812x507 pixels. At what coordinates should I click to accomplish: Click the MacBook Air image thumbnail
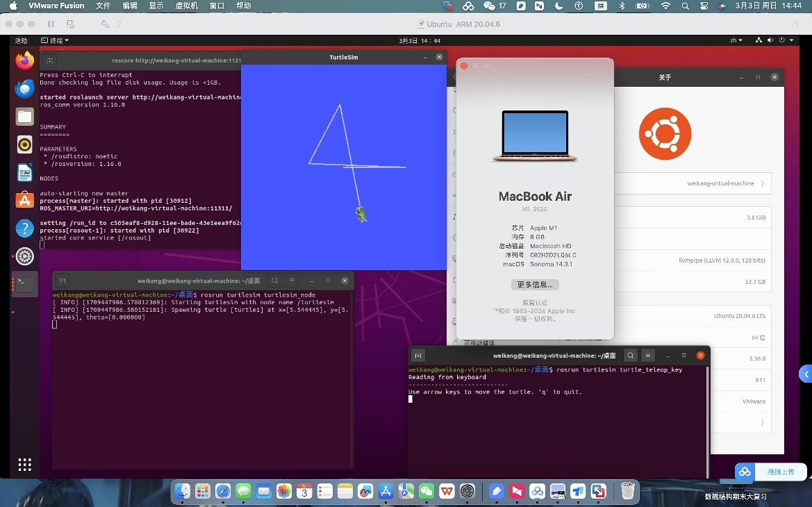[535, 135]
